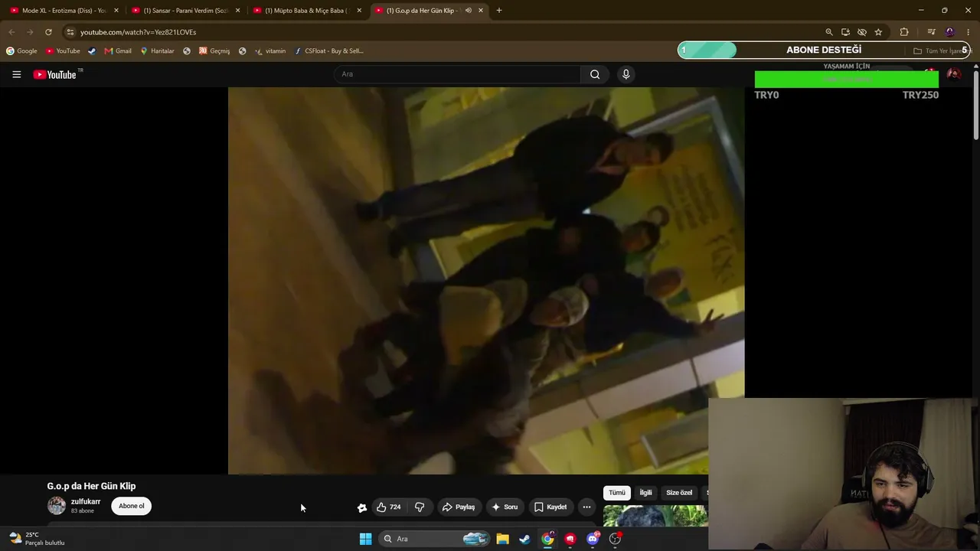Open the Gmail bookmark
The image size is (980, 551).
click(118, 51)
